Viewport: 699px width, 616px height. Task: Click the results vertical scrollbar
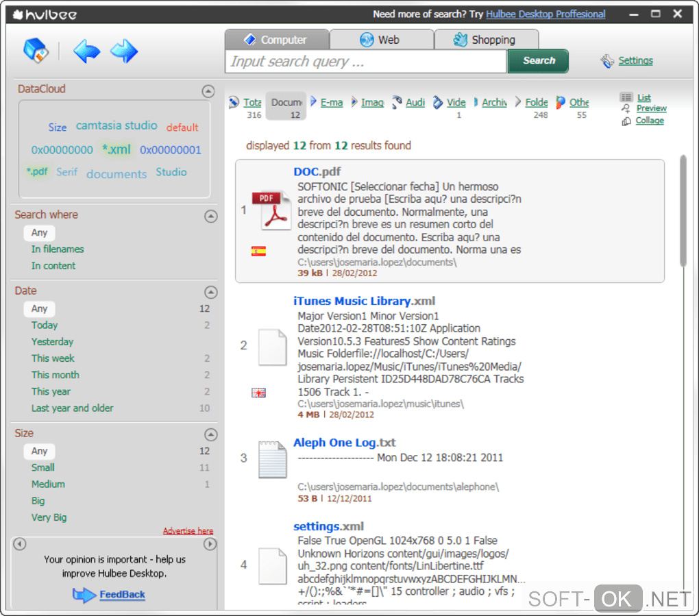click(x=683, y=211)
